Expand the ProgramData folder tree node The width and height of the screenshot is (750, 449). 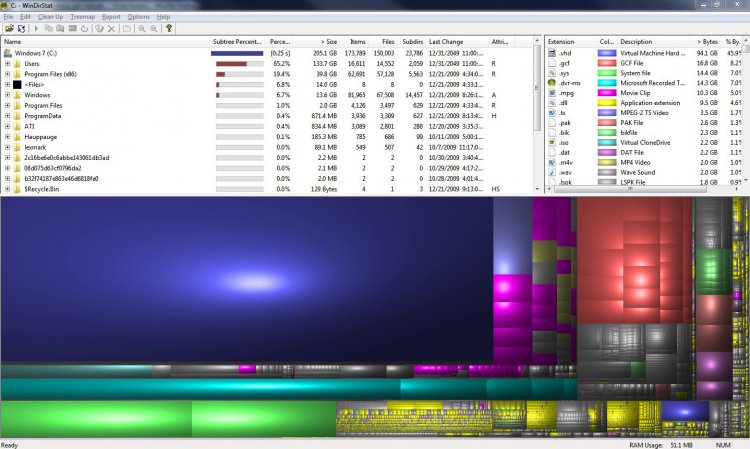click(x=7, y=116)
